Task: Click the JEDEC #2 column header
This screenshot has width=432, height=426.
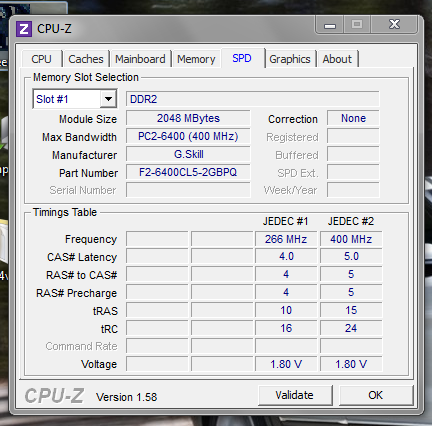Action: (x=351, y=221)
